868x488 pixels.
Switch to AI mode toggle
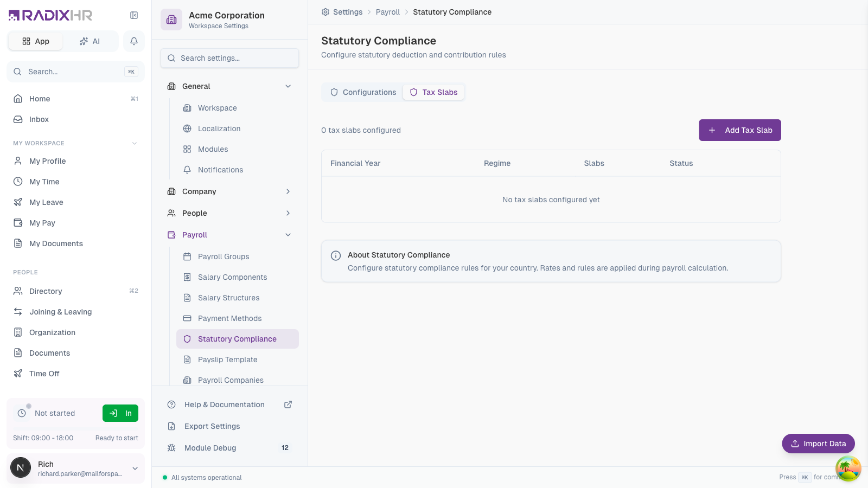90,41
